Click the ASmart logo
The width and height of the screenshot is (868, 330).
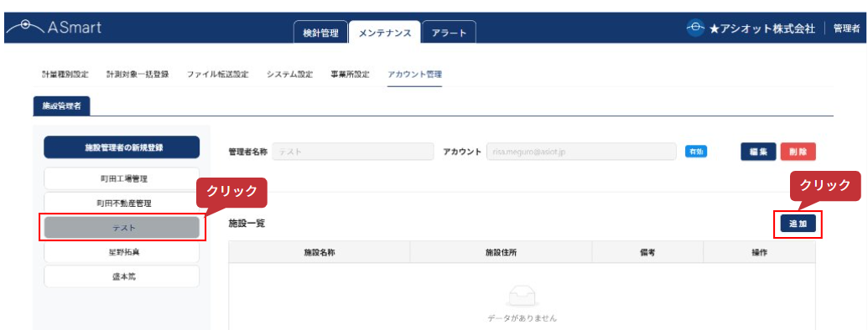pyautogui.click(x=54, y=28)
